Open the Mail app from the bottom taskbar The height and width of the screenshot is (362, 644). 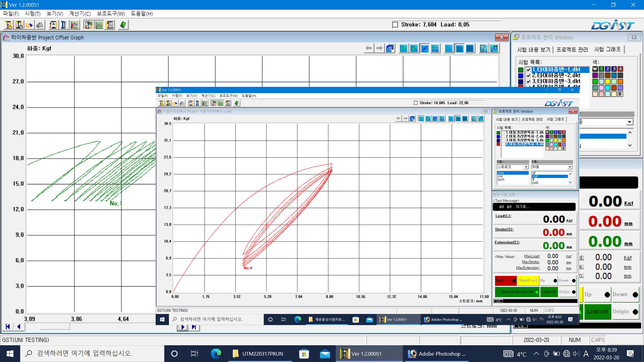tap(325, 354)
